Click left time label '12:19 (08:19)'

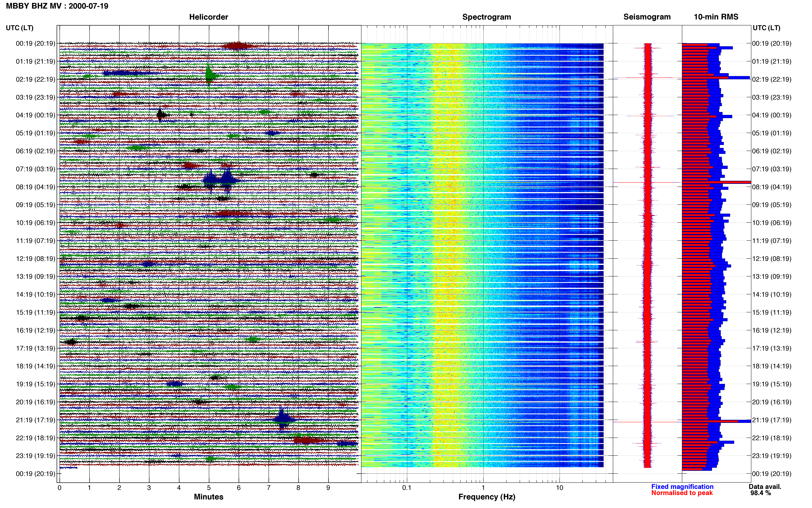pyautogui.click(x=36, y=259)
